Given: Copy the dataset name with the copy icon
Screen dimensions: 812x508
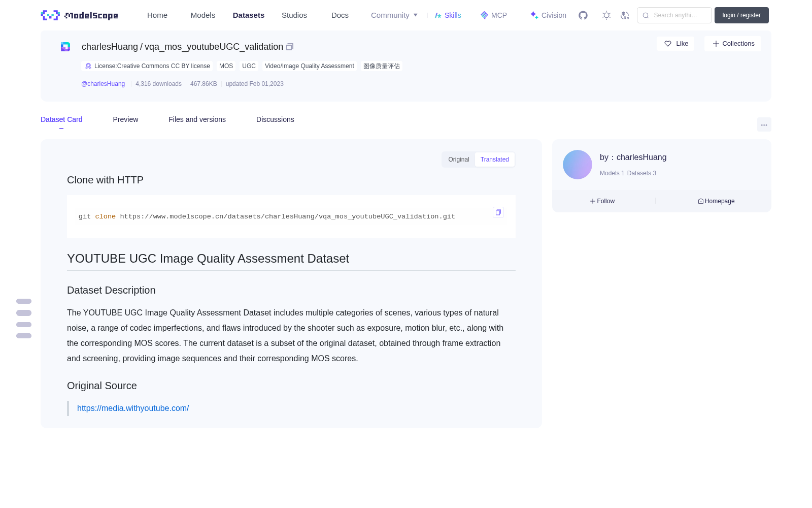Looking at the screenshot, I should point(290,47).
